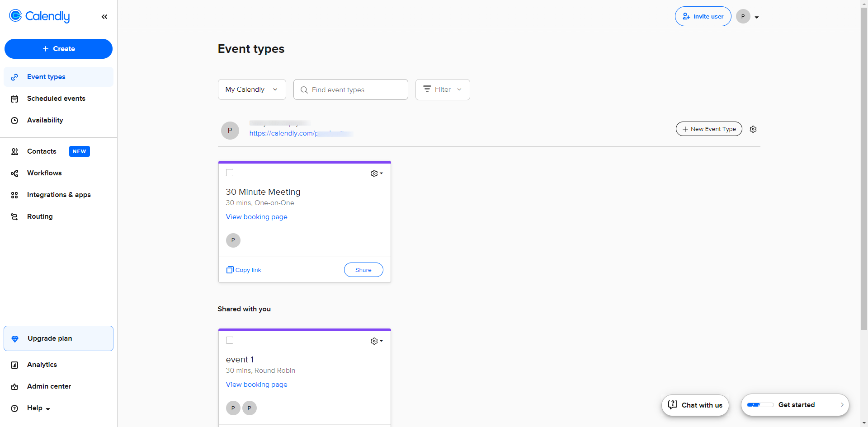Open Workflows from sidebar
The height and width of the screenshot is (427, 868).
coord(58,173)
